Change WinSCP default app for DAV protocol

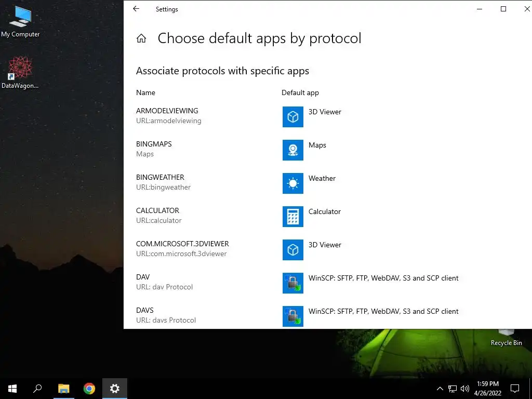tap(383, 278)
